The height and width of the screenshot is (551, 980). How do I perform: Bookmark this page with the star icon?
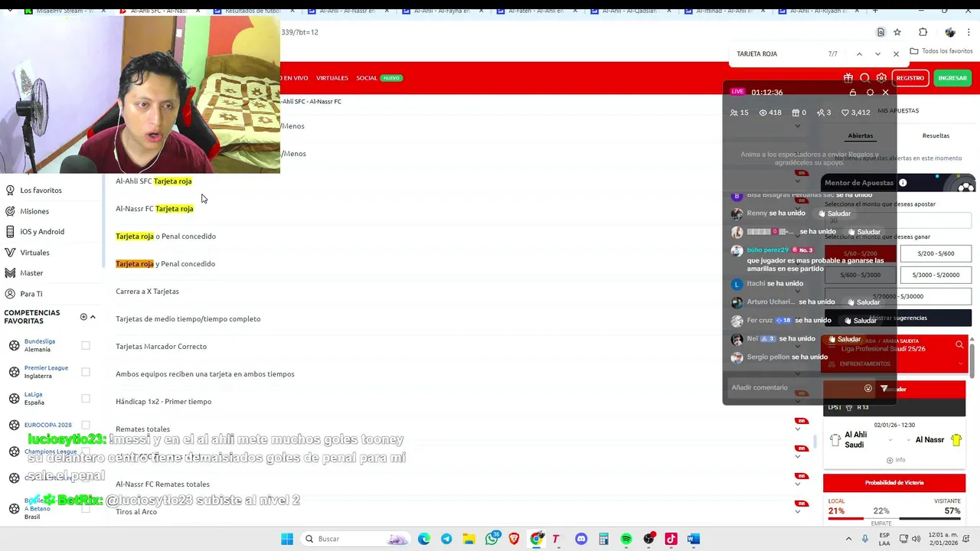[x=897, y=32]
